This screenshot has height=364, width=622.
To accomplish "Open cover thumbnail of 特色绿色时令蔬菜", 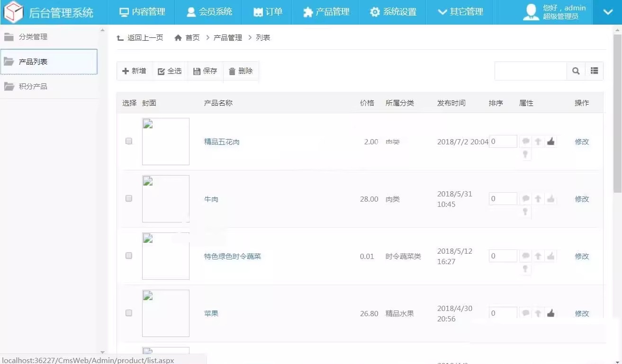I will coord(166,256).
